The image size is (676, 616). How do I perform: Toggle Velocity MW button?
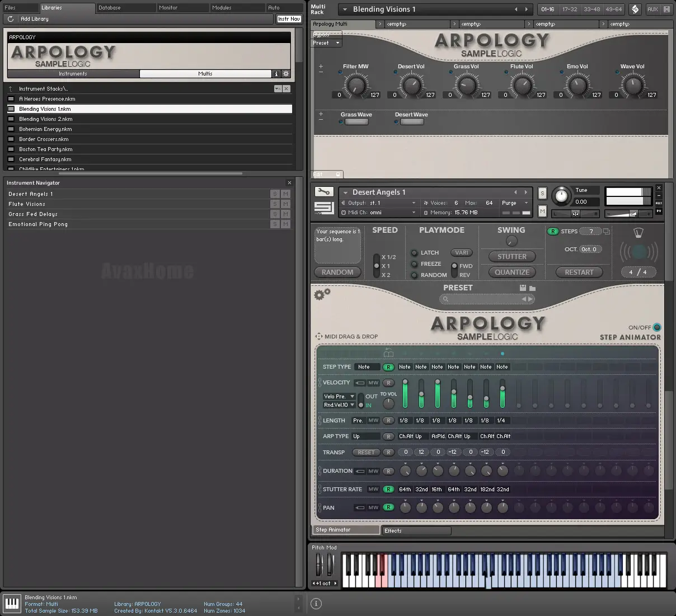click(x=373, y=383)
